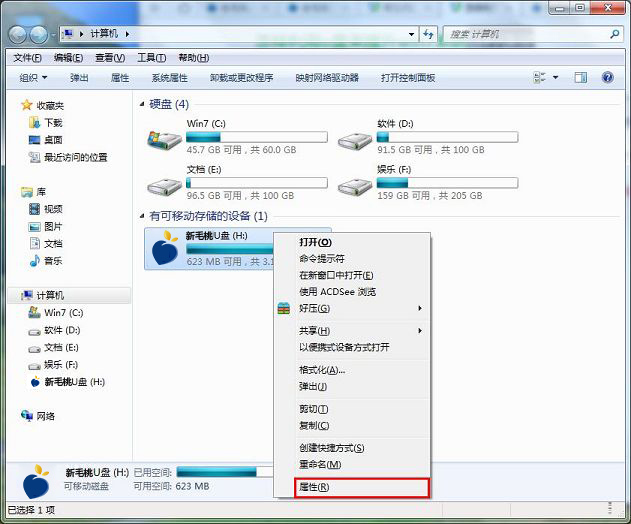
Task: Open the 编辑(E) menu
Action: point(68,58)
